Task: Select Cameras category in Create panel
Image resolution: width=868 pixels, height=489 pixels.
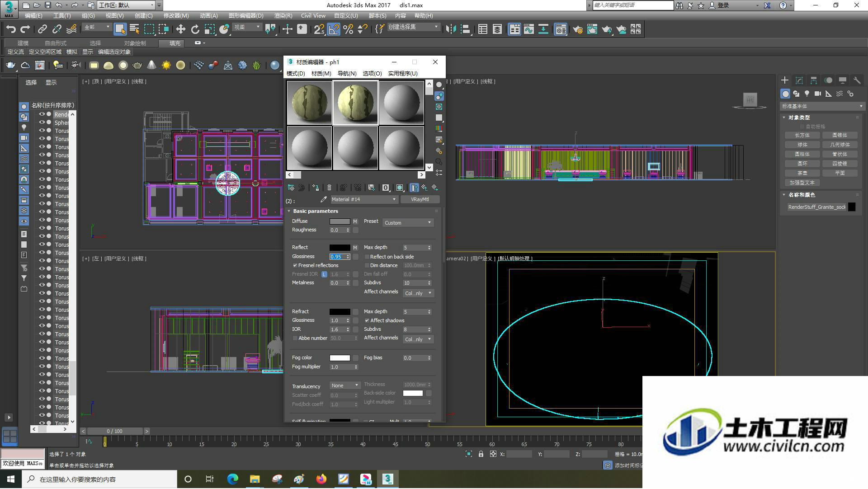Action: click(x=818, y=94)
